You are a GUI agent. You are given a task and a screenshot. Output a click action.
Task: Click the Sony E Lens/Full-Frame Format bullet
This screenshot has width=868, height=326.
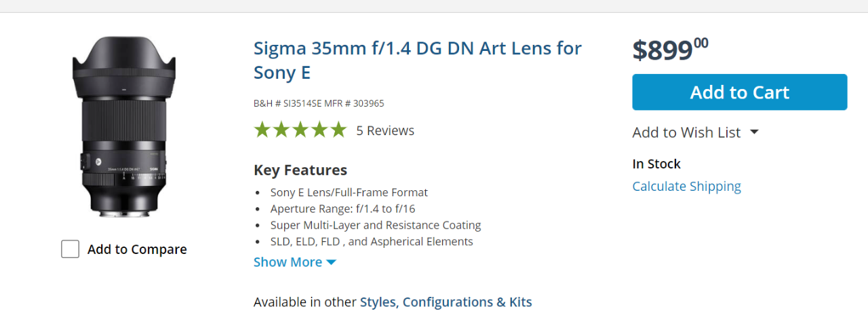coord(349,192)
